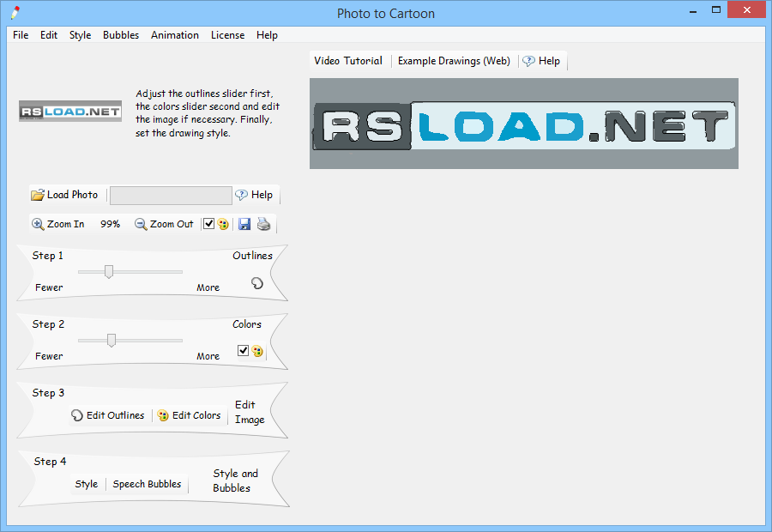Toggle the Colors checkbox in Step 2
This screenshot has width=772, height=532.
click(x=243, y=350)
